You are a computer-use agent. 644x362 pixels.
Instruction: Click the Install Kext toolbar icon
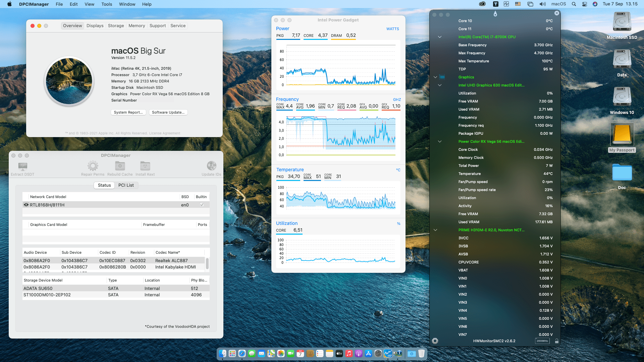pyautogui.click(x=145, y=166)
